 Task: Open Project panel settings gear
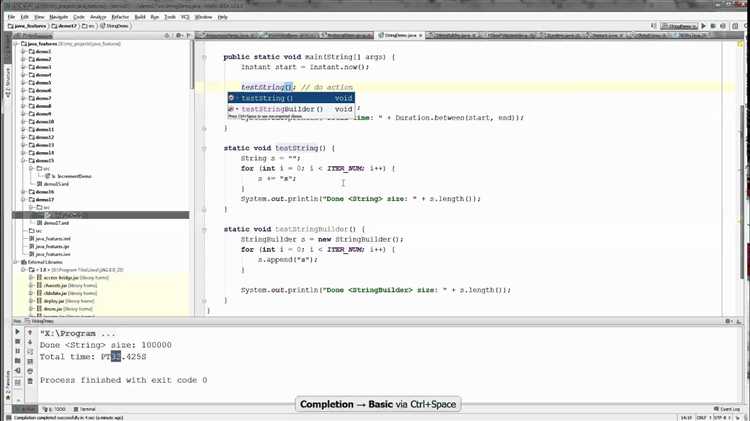(178, 35)
